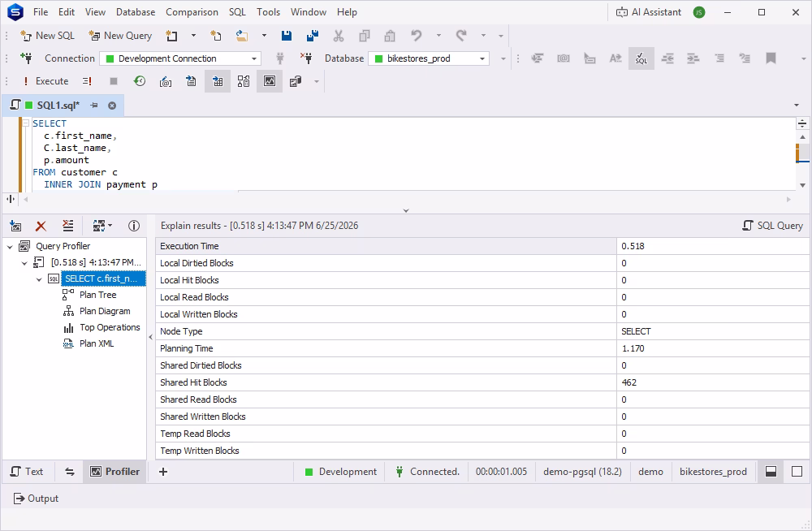
Task: Click the Bookmark flag icon
Action: (x=771, y=58)
